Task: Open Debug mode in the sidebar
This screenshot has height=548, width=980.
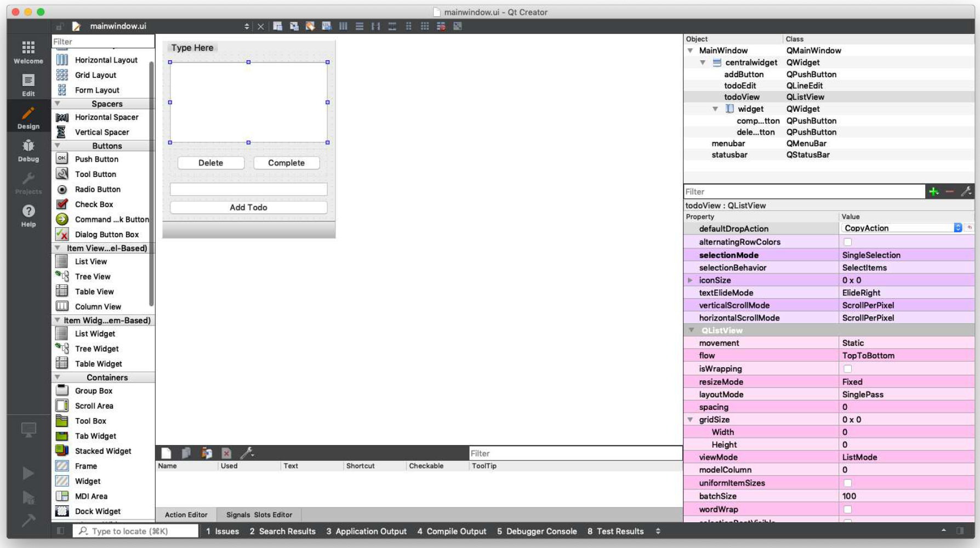Action: [x=29, y=151]
